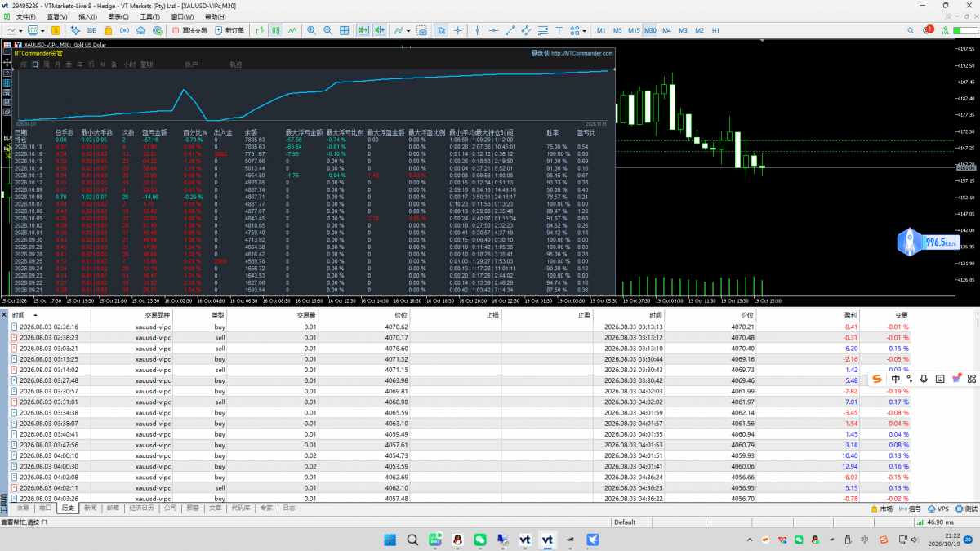Select the trendline drawing tool

(509, 30)
